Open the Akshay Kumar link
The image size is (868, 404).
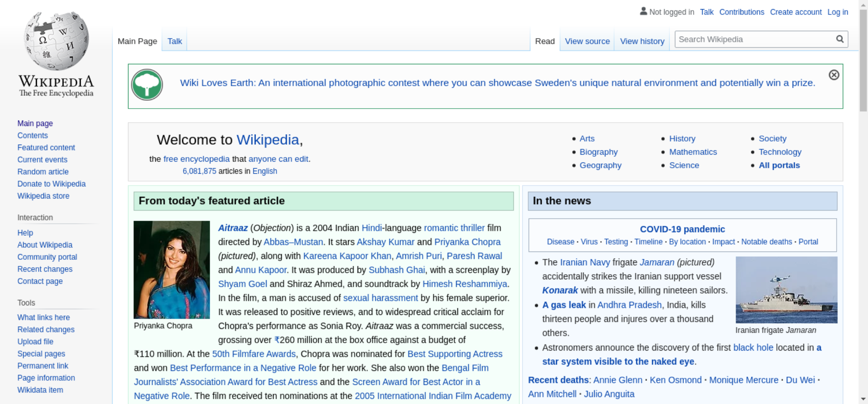click(x=385, y=242)
